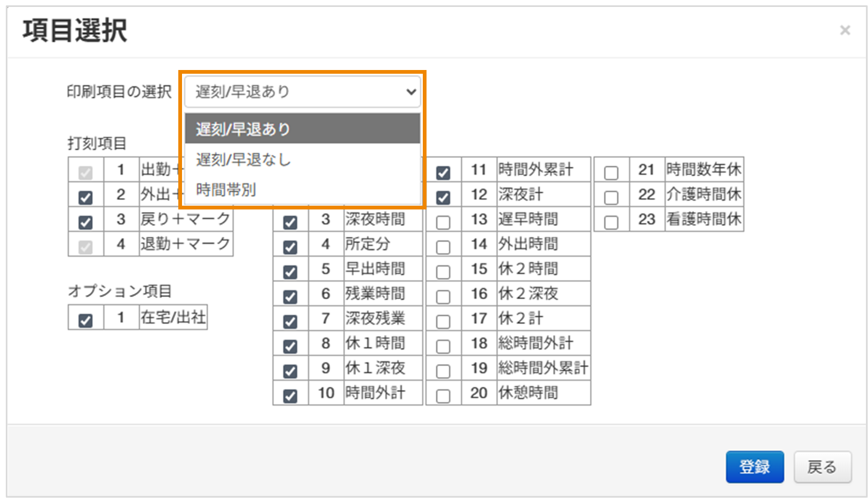Screen dimensions: 868x498
Task: Click the 登録 button
Action: (x=754, y=466)
